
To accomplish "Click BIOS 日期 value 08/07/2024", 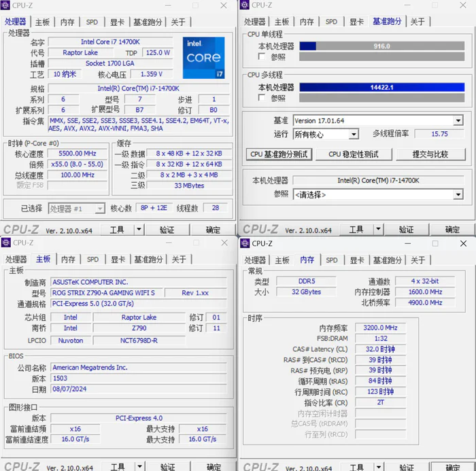I will [x=139, y=389].
